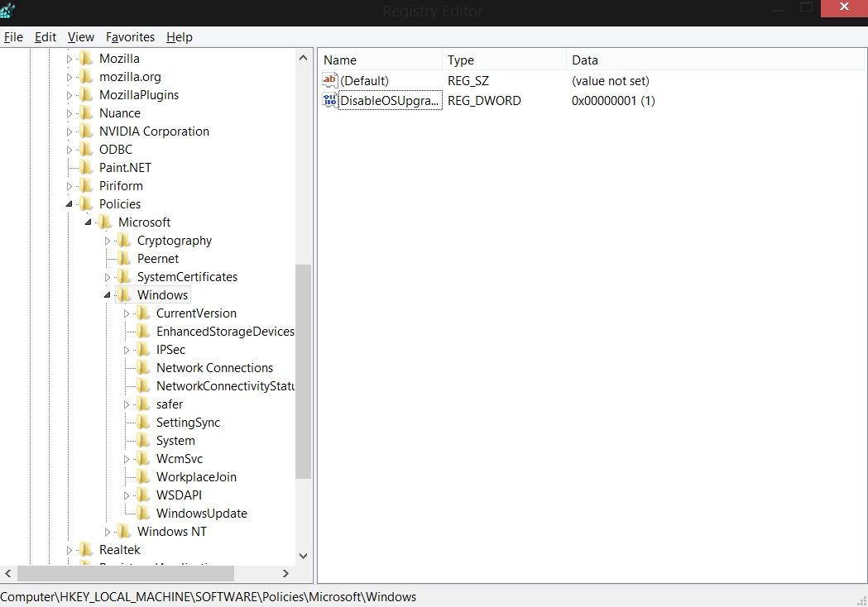Click the horizontal scrollbar right arrow in tree pane
Viewport: 868px width, 607px height.
point(285,573)
